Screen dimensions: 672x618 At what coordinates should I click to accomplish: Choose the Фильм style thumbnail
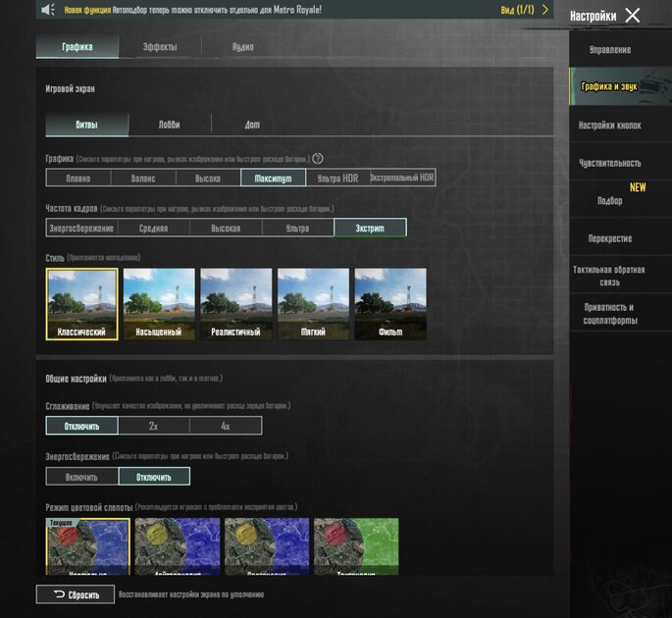click(390, 304)
